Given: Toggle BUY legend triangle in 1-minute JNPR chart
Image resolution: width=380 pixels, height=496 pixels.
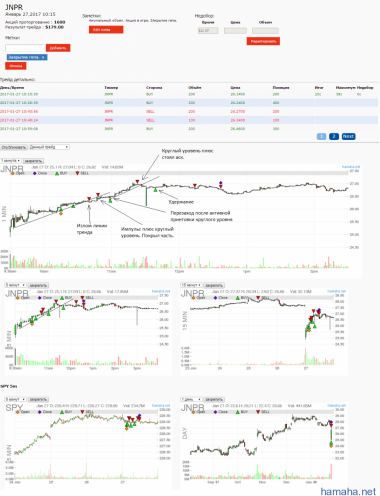Looking at the screenshot, I should click(x=57, y=173).
